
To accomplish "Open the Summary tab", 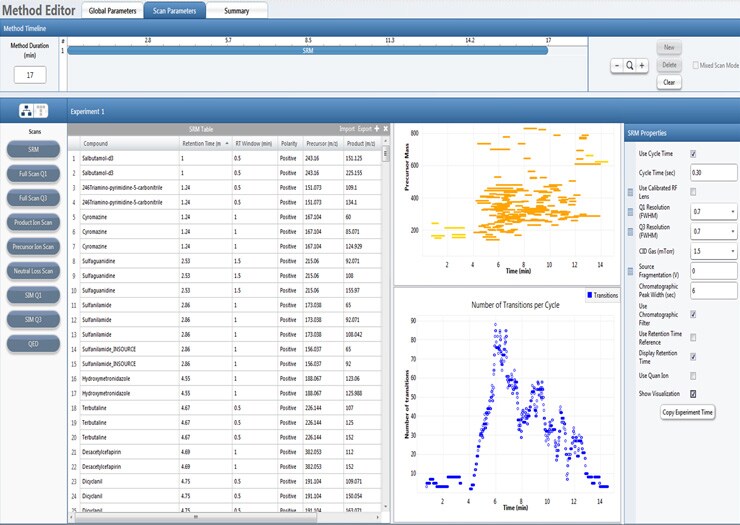I will (236, 10).
